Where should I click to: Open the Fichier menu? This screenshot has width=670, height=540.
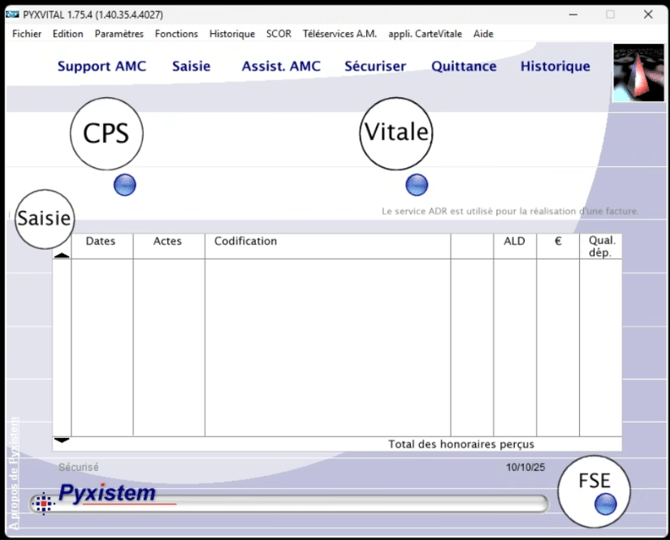(x=27, y=33)
